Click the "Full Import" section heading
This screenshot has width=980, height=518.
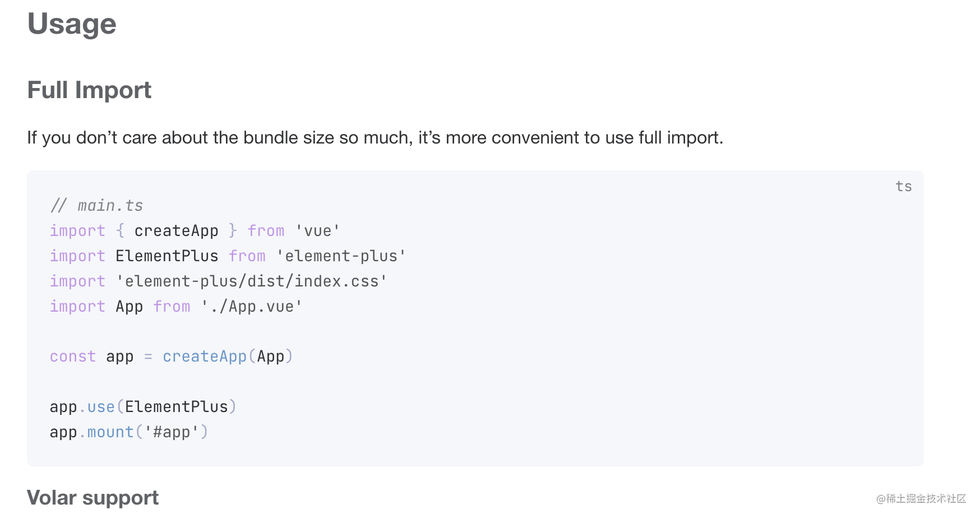pos(89,90)
